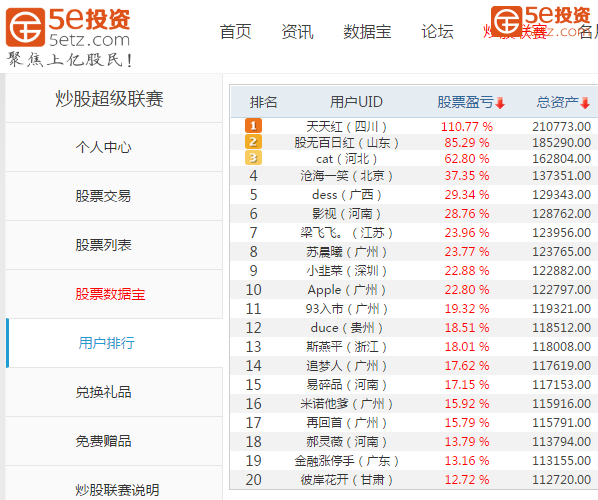Click the overlapping 5e投资 logo at top right
The image size is (598, 500).
(x=540, y=21)
